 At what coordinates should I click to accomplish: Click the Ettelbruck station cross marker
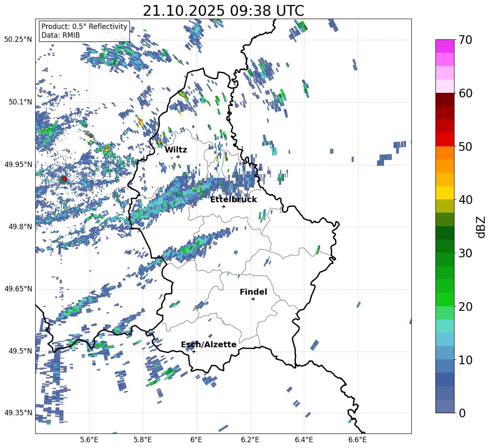pos(224,206)
